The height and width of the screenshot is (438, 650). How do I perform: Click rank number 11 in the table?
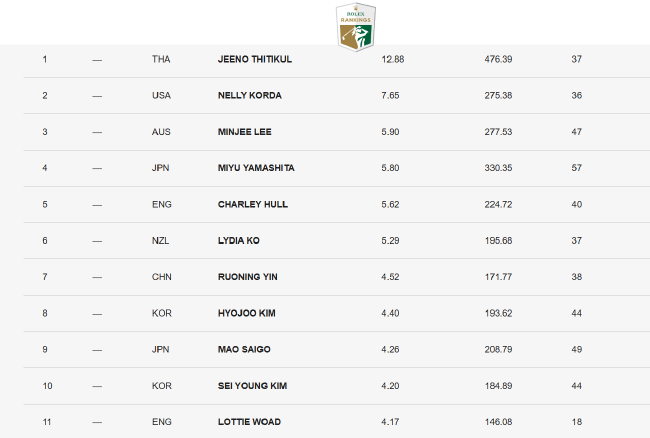(x=45, y=423)
